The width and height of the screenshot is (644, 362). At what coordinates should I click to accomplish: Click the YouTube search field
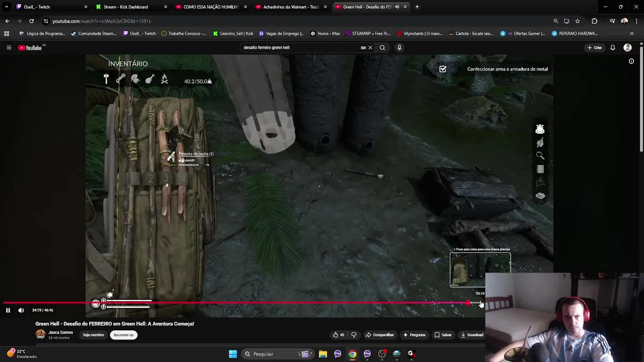click(x=301, y=47)
